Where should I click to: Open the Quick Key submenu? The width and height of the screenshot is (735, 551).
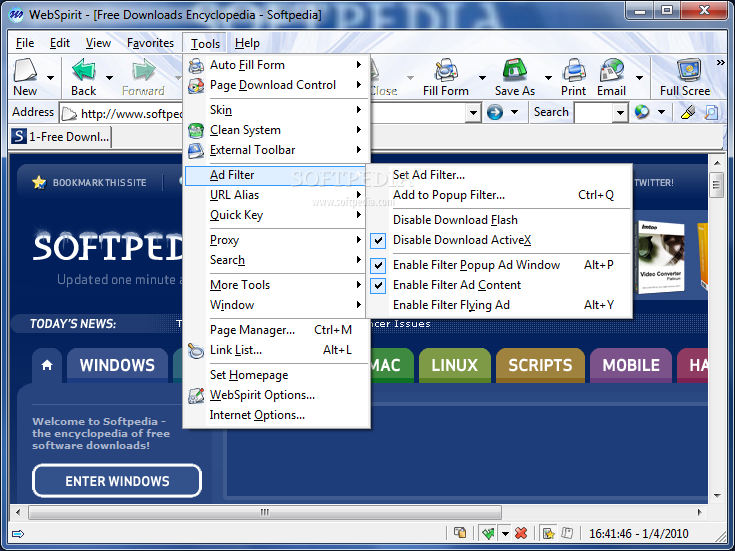(x=277, y=215)
